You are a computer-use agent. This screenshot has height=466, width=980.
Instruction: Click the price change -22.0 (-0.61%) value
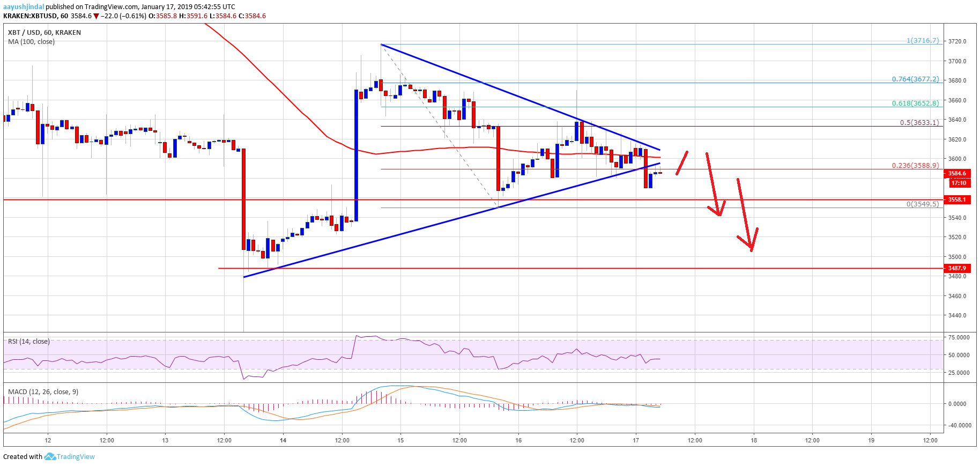[124, 16]
